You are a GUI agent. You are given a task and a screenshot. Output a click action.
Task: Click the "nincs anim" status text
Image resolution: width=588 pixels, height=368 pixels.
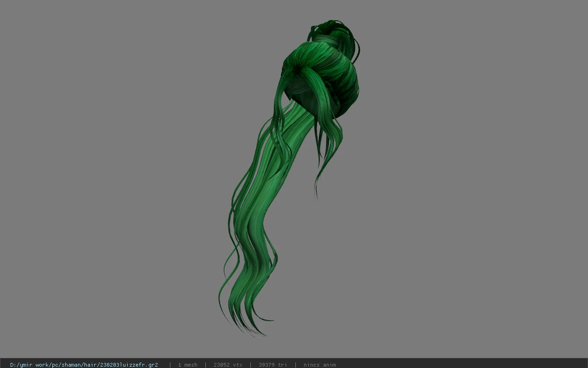pyautogui.click(x=320, y=365)
